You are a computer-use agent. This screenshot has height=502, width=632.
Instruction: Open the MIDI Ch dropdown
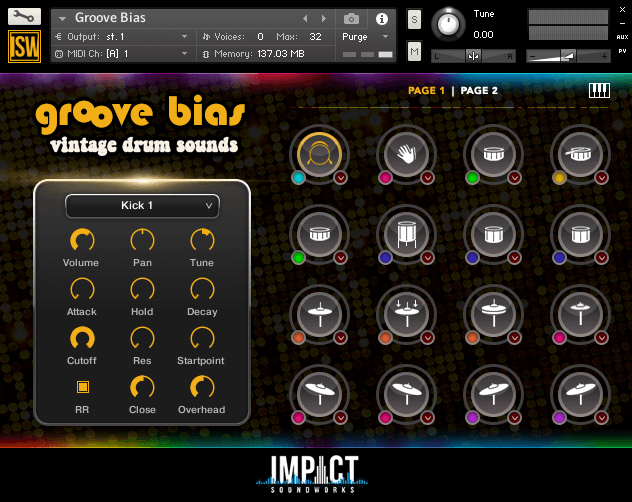[121, 54]
